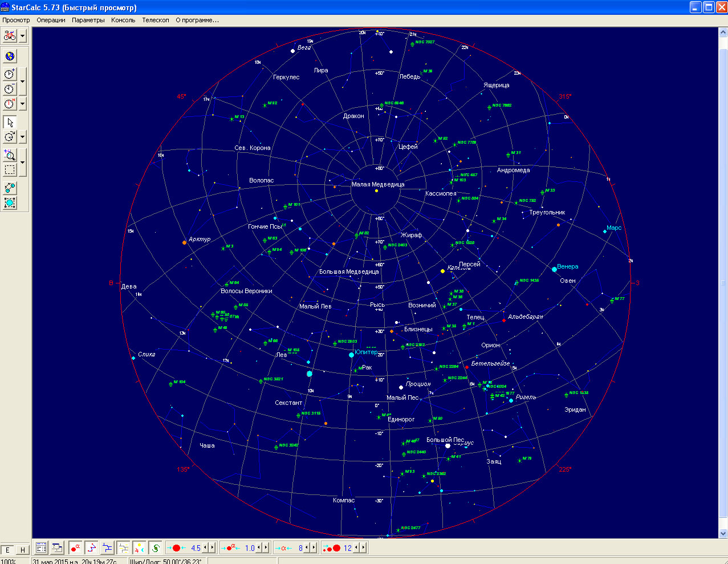Click the clock with red N icon
The image size is (728, 564).
[10, 104]
